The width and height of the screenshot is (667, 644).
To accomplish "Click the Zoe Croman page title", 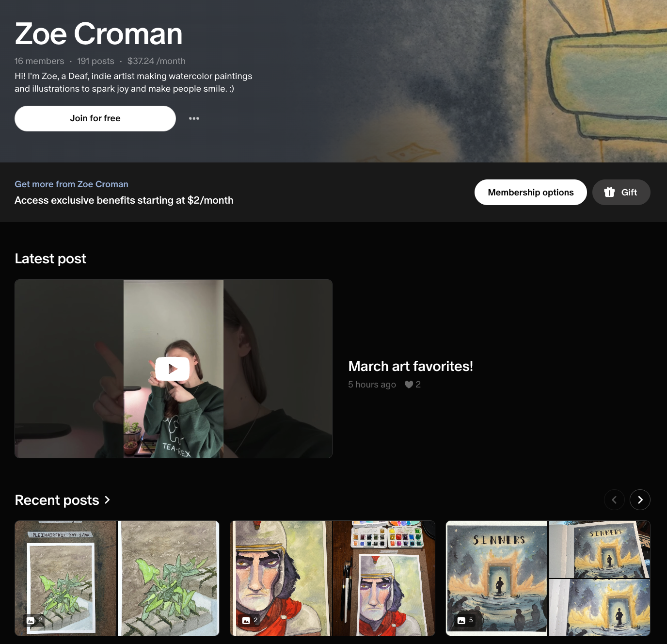I will (x=98, y=33).
